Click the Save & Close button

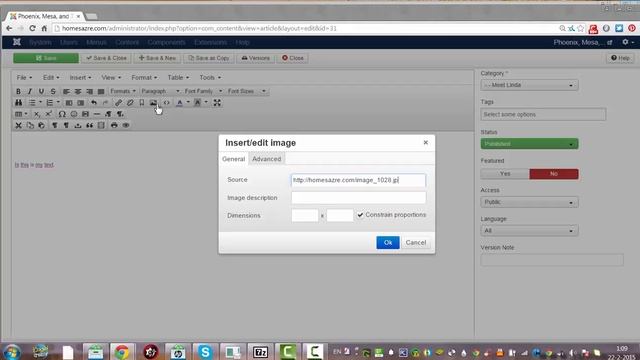click(x=106, y=58)
